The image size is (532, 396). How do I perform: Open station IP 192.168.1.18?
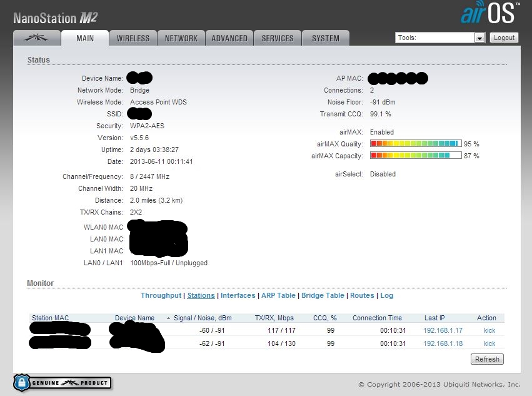point(443,343)
